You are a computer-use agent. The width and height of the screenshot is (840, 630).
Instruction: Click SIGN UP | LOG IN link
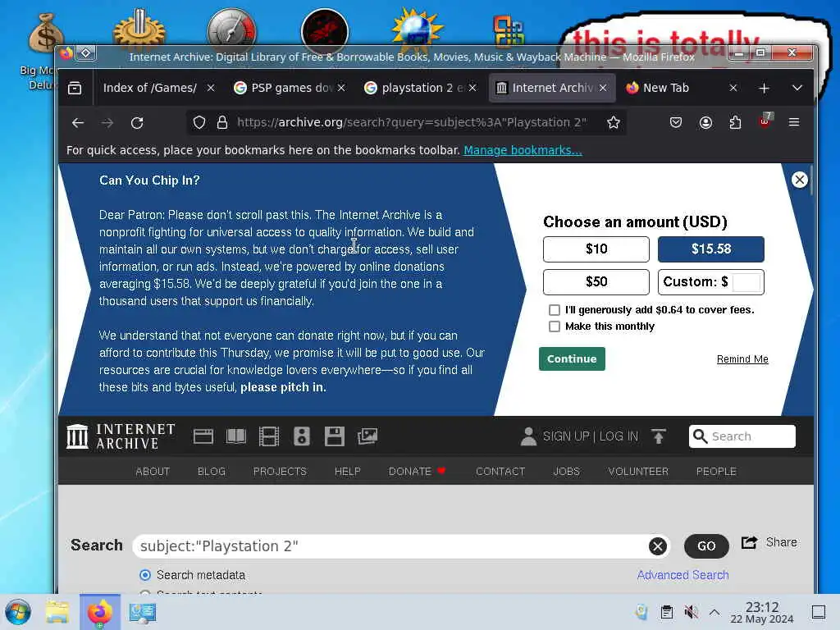pos(591,436)
